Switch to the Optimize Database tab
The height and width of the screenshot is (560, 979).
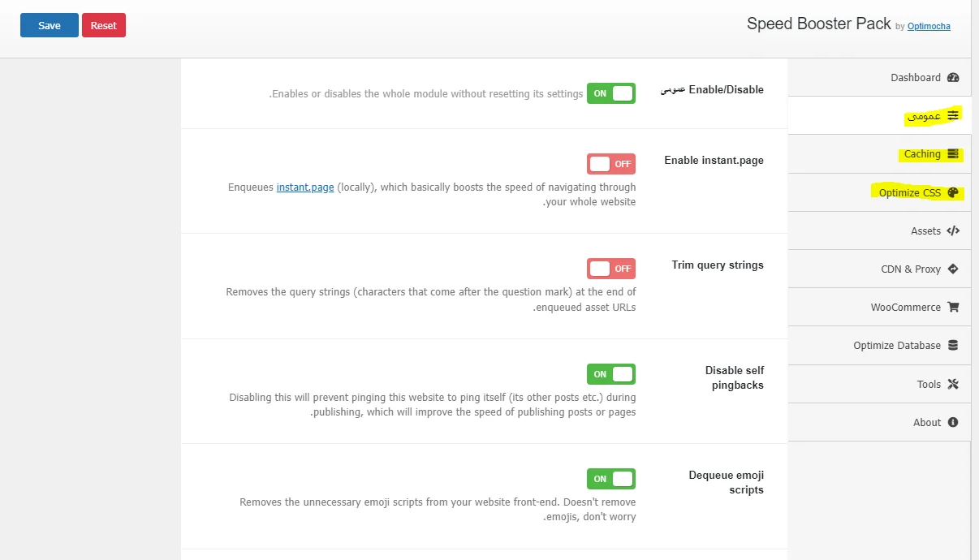(896, 346)
